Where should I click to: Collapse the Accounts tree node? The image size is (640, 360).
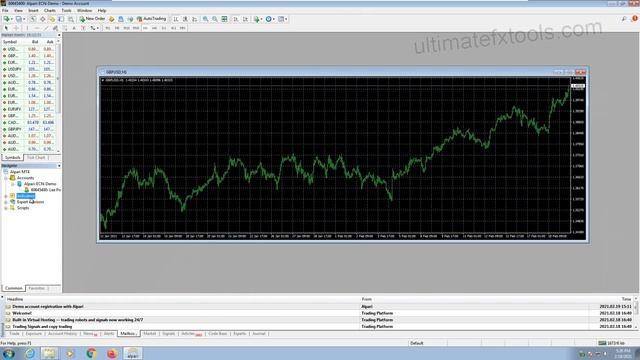click(6, 178)
